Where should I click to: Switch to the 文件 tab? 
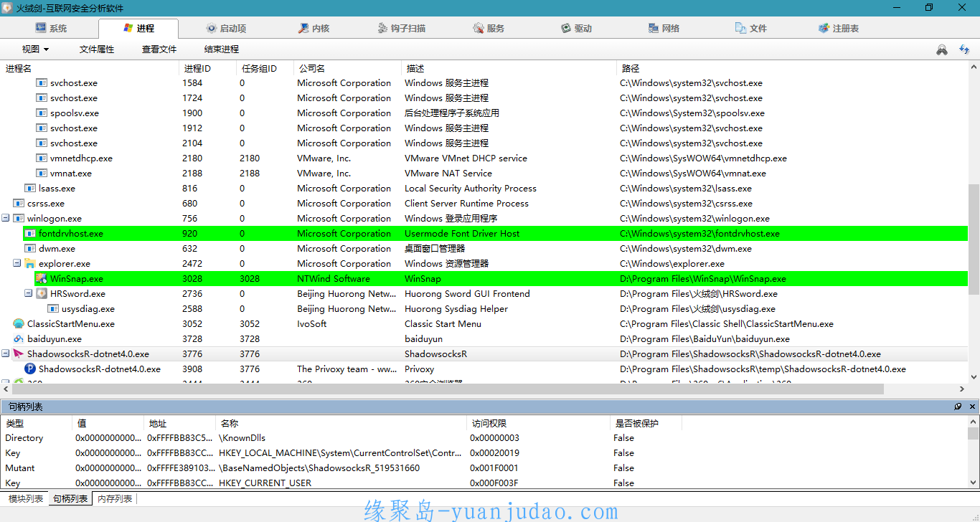[751, 28]
